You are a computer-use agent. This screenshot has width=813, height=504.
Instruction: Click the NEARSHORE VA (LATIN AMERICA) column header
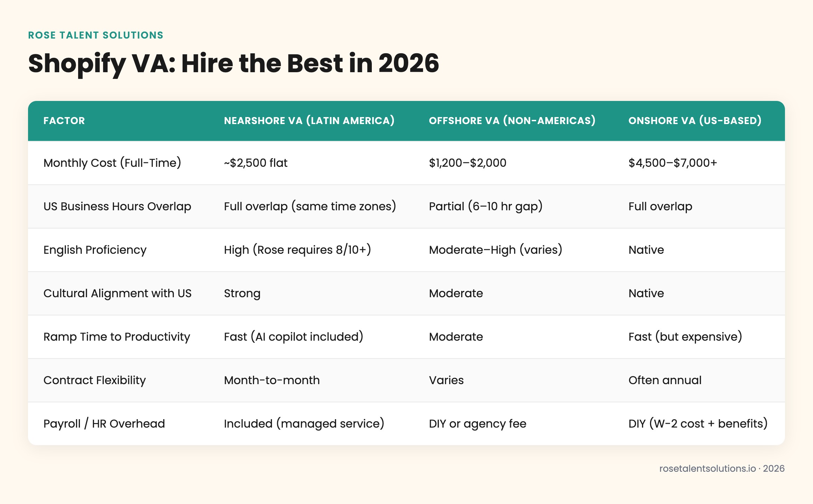(309, 121)
